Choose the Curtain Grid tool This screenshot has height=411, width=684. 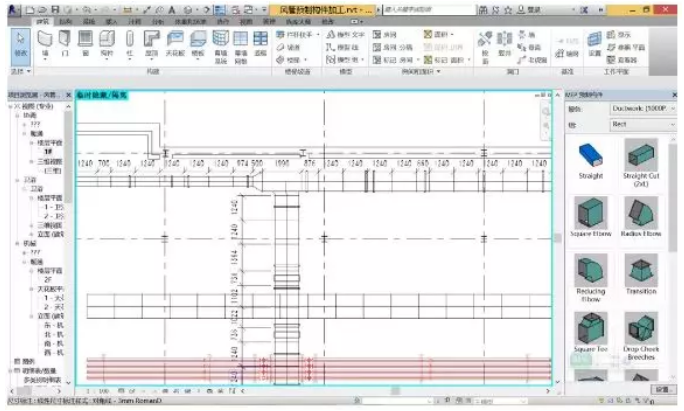pos(240,47)
